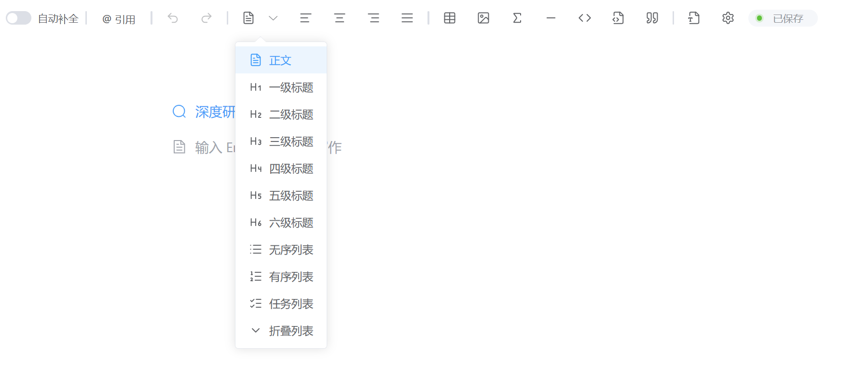Select 折叠列表 collapsible list option
This screenshot has height=369, width=868.
pyautogui.click(x=281, y=331)
